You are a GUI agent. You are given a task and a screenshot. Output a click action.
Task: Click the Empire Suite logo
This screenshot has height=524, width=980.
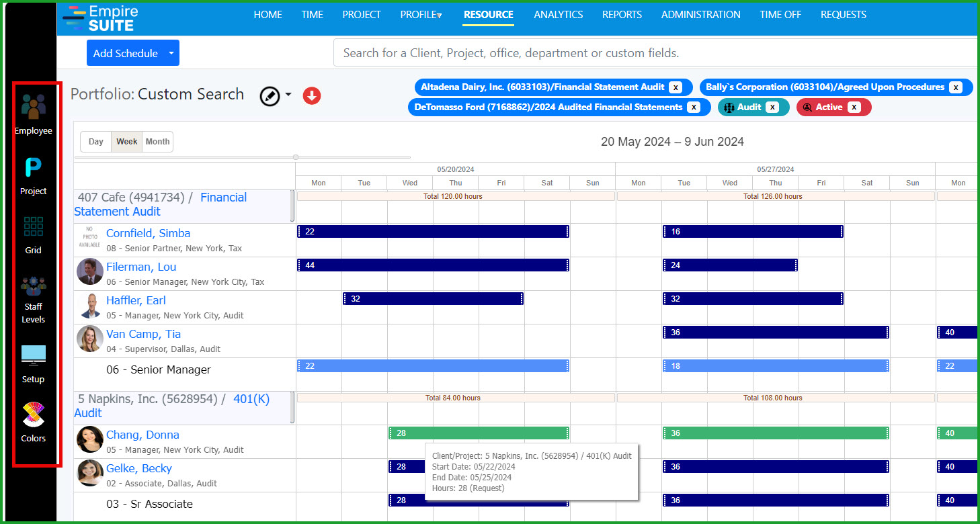click(101, 18)
